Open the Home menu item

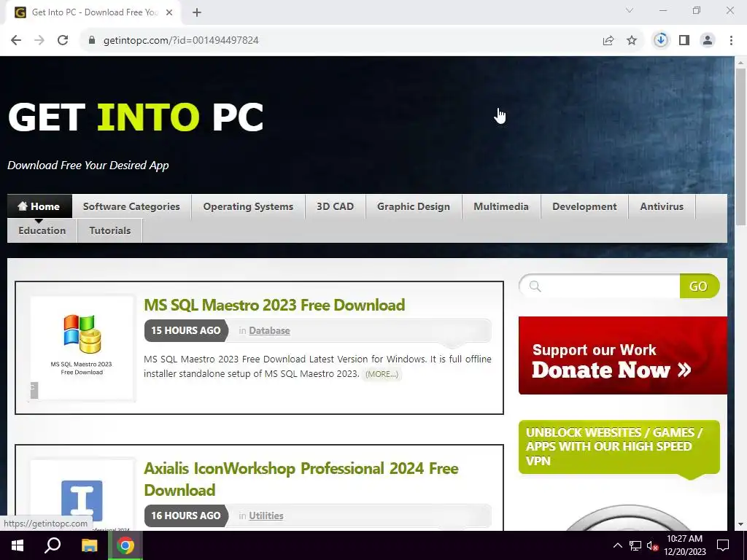pyautogui.click(x=39, y=206)
